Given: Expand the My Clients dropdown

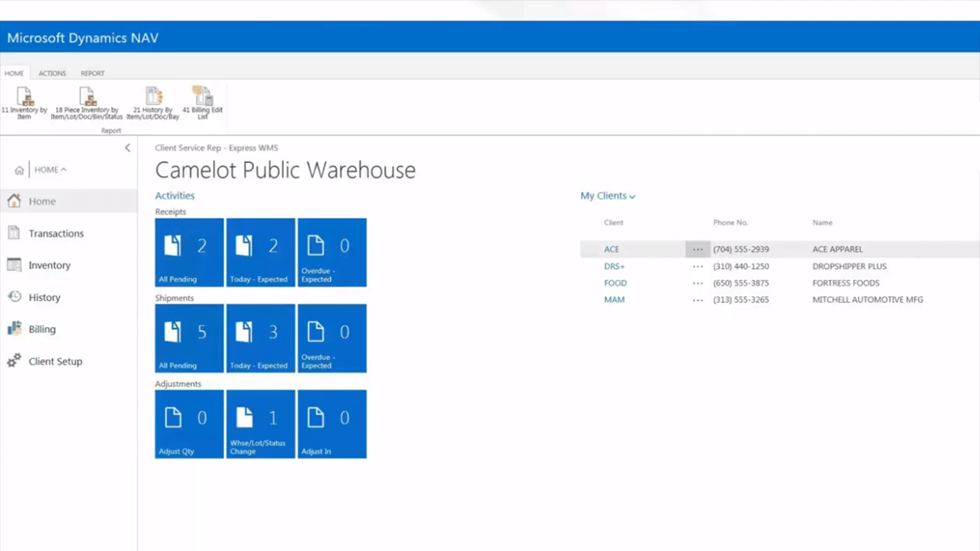Looking at the screenshot, I should pyautogui.click(x=608, y=196).
